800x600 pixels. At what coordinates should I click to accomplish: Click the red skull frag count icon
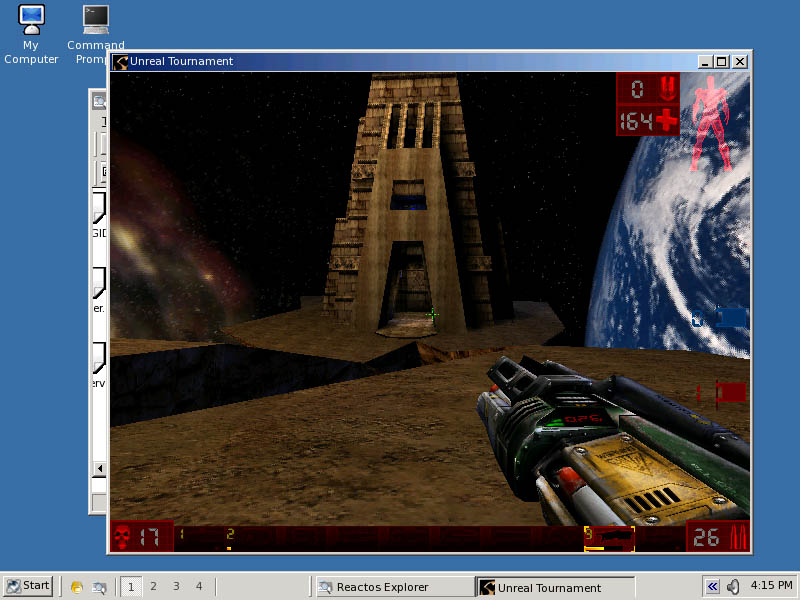click(122, 537)
